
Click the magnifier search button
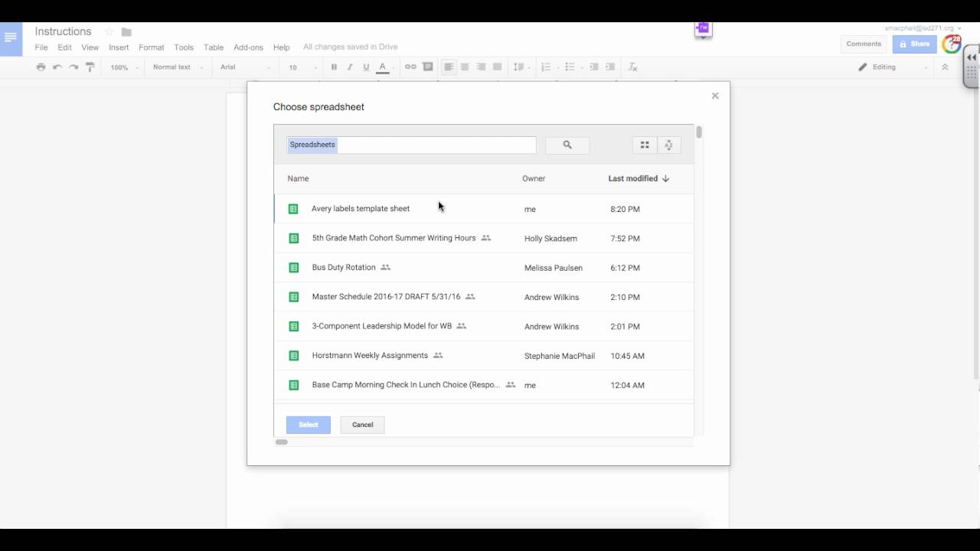point(567,145)
